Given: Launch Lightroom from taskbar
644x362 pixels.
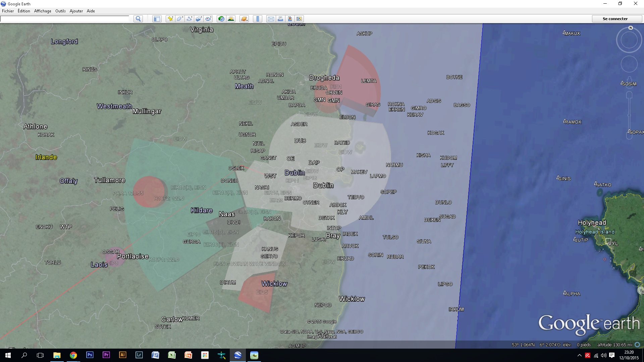Looking at the screenshot, I should tap(139, 355).
